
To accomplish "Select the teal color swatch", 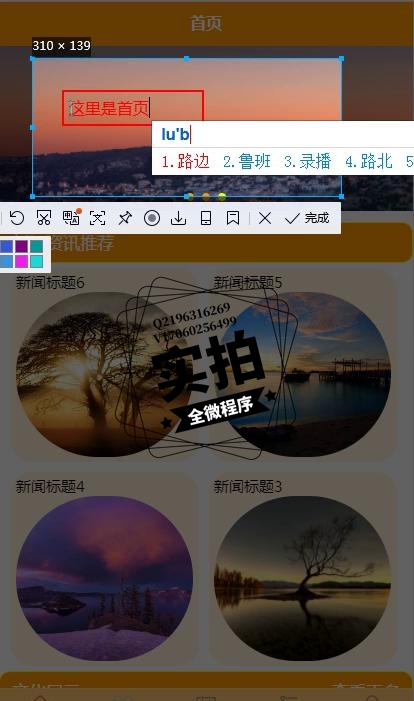I will coord(37,246).
